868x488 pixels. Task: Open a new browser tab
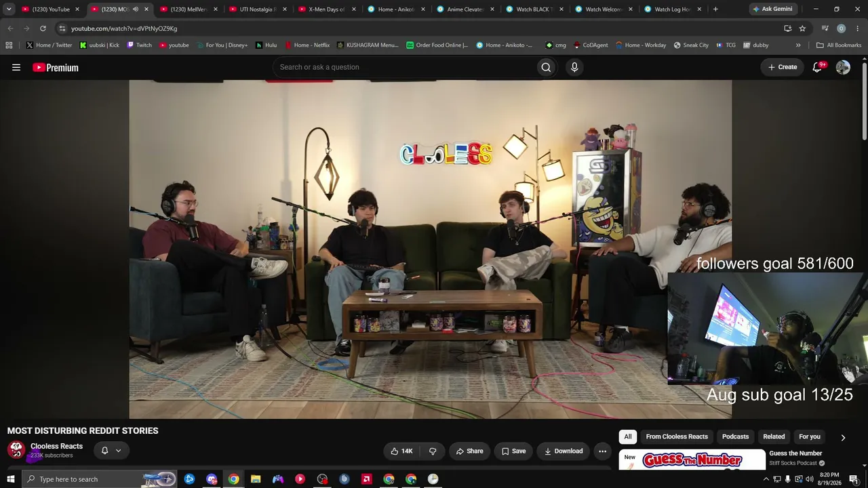pyautogui.click(x=715, y=9)
